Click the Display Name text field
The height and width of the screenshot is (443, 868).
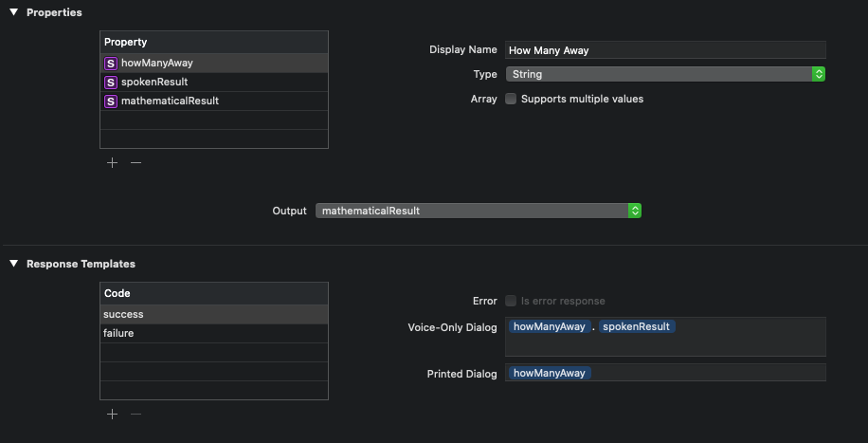(x=665, y=50)
